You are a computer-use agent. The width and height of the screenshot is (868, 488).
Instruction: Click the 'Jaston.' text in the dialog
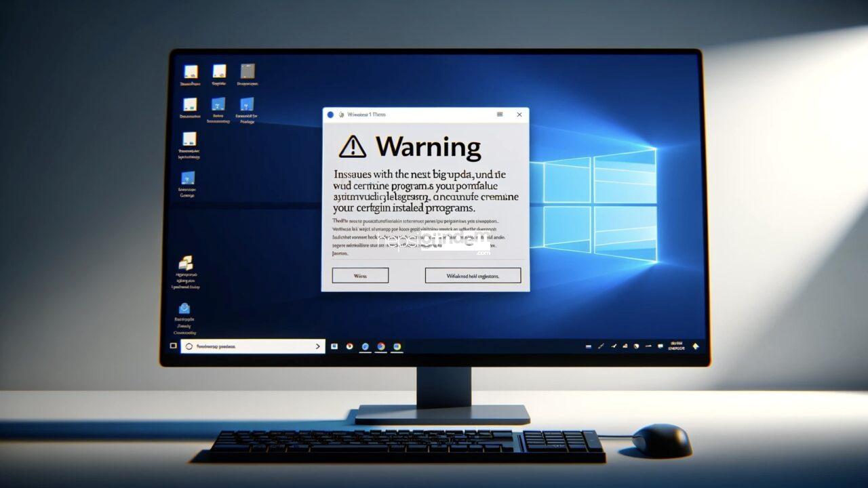pyautogui.click(x=340, y=253)
